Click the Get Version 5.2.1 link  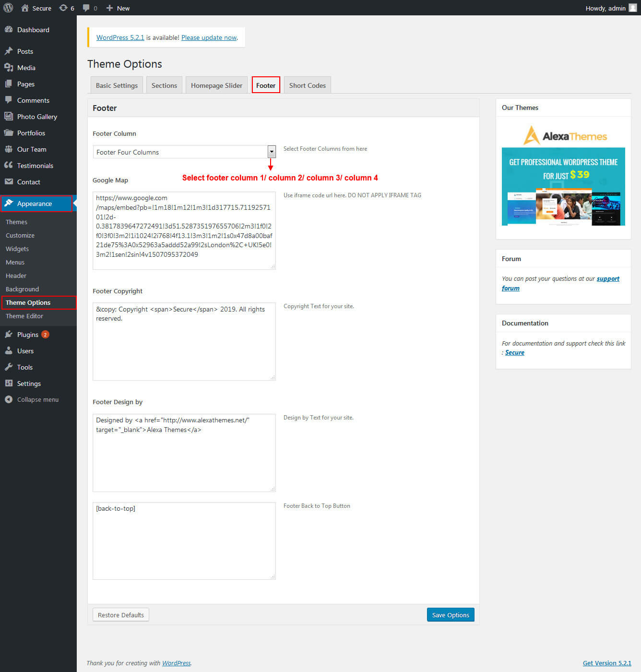(x=607, y=663)
